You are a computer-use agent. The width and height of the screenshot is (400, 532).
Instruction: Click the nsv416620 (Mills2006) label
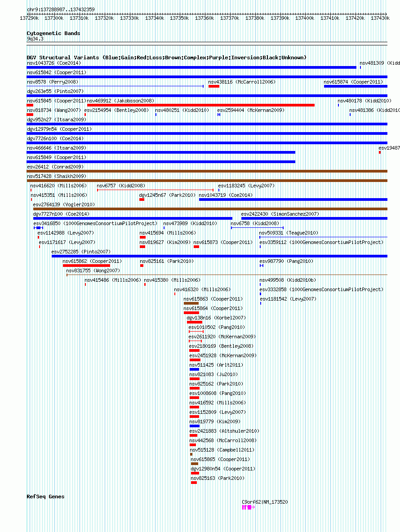coord(58,186)
